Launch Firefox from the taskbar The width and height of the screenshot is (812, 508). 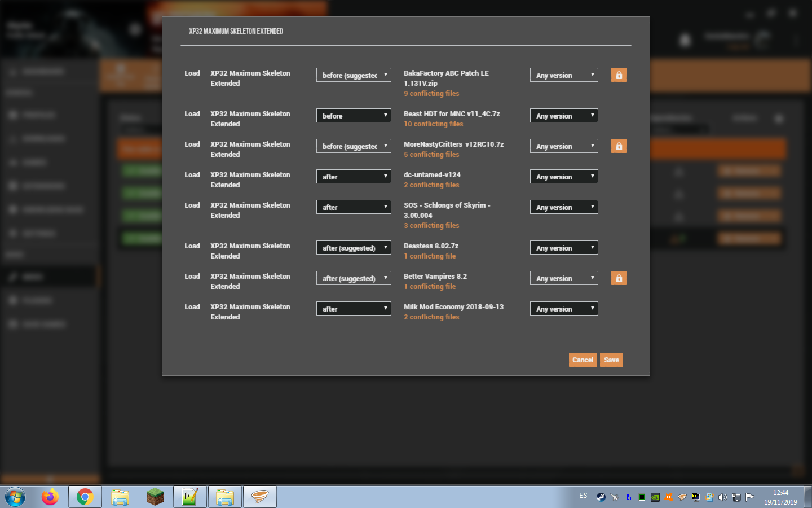coord(50,497)
